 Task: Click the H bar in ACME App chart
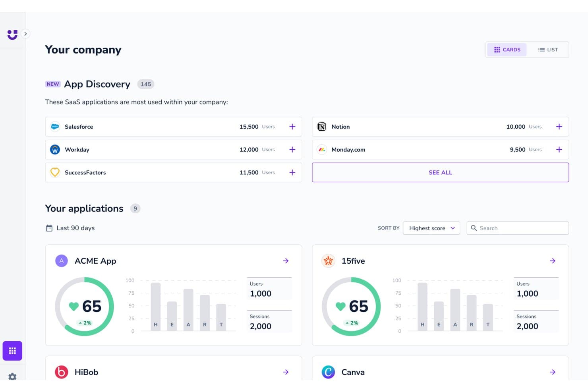[156, 306]
